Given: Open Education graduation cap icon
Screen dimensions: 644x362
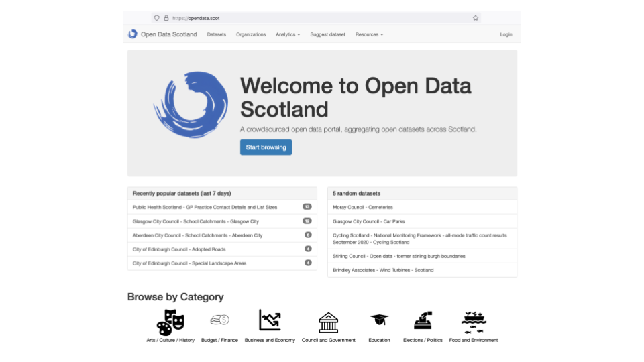Looking at the screenshot, I should click(x=379, y=320).
